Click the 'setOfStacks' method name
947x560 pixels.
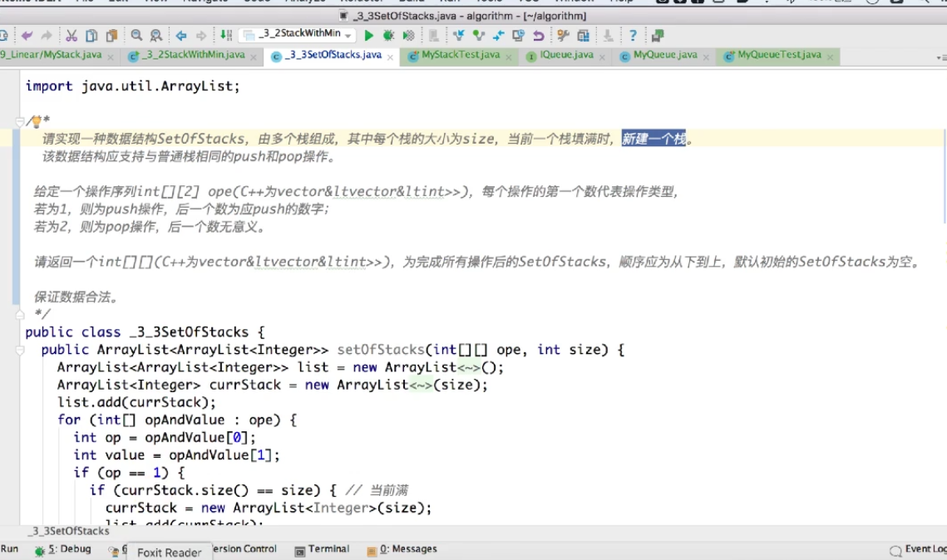point(381,350)
